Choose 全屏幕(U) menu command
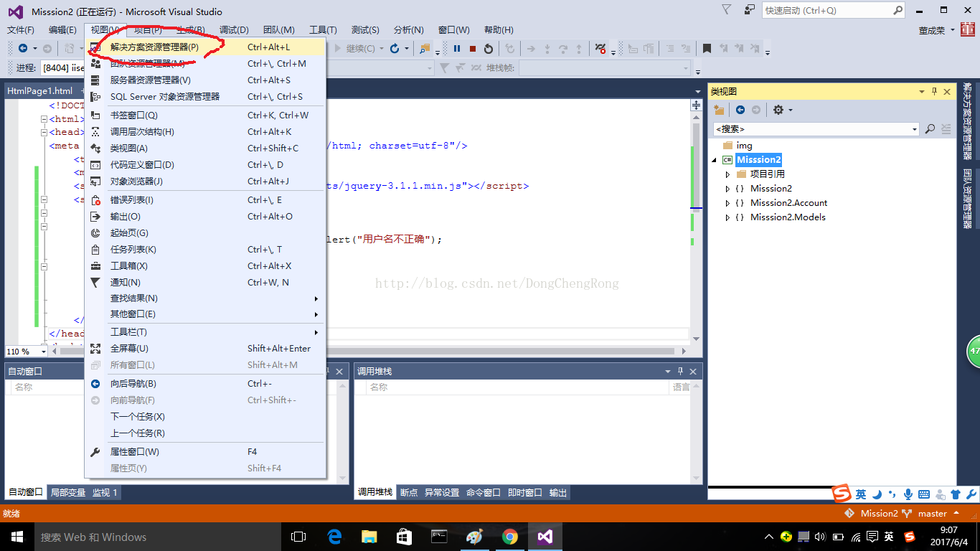The height and width of the screenshot is (551, 980). [206, 349]
